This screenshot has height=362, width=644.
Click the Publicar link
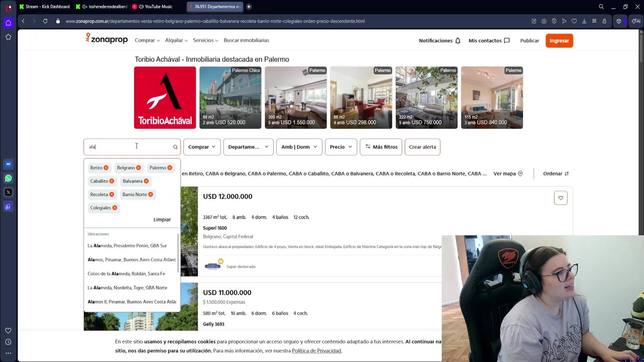529,41
